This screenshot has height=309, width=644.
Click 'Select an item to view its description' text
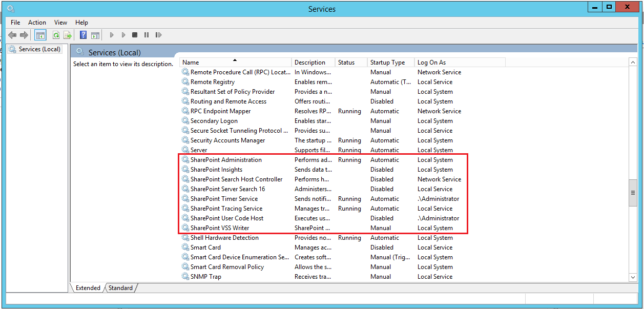tap(123, 64)
